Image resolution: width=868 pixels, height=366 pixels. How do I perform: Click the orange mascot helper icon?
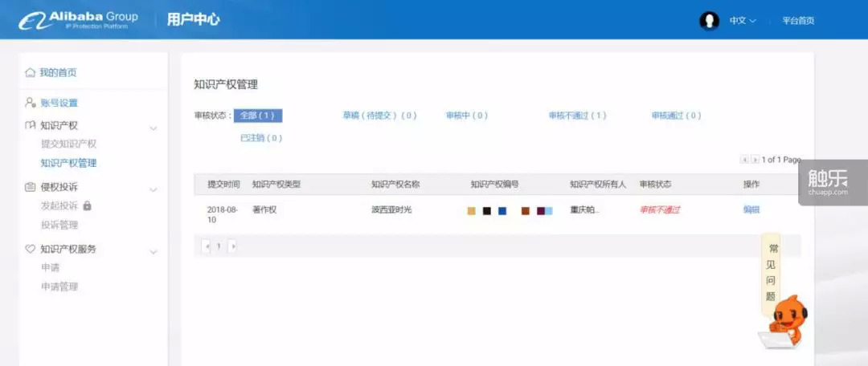[785, 322]
